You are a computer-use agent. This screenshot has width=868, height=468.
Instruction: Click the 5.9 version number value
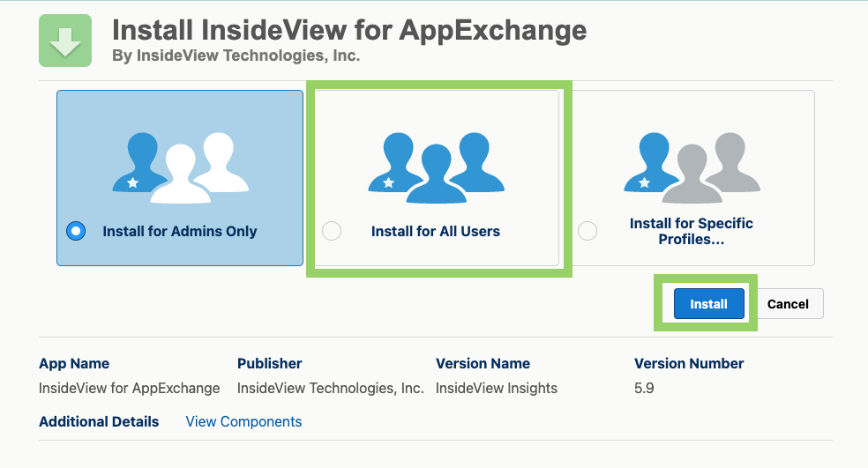tap(644, 389)
